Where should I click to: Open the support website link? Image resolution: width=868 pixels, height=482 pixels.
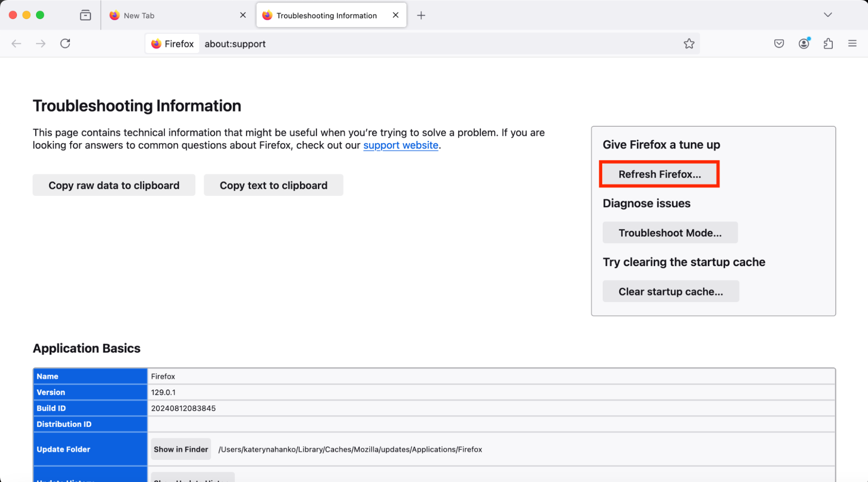[401, 145]
